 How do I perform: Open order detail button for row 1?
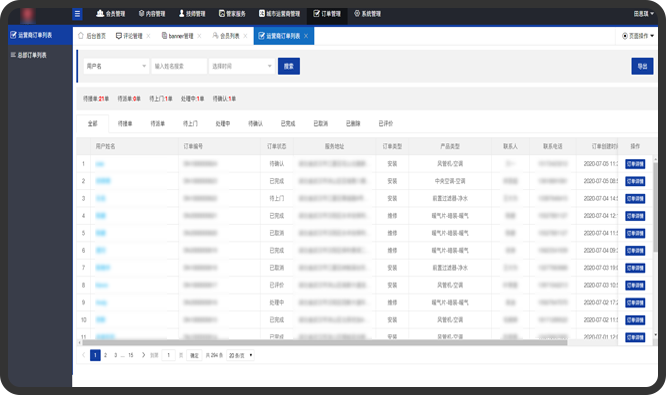(x=635, y=164)
